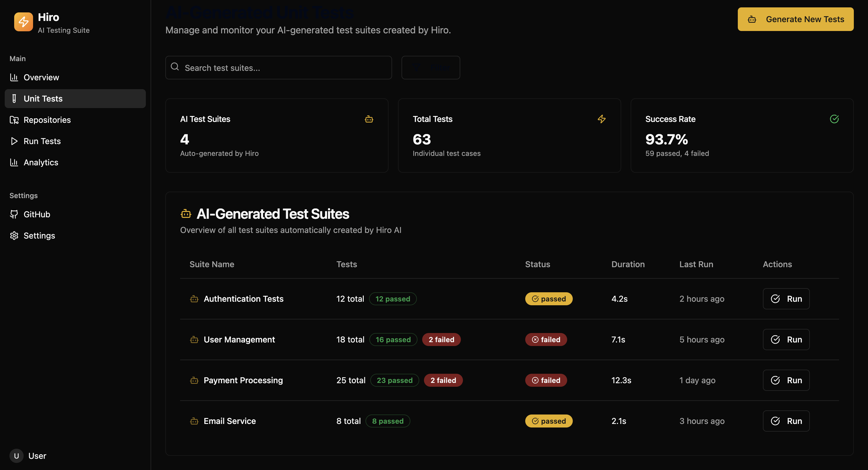Click the robot icon in AI Test Suites card

point(369,119)
